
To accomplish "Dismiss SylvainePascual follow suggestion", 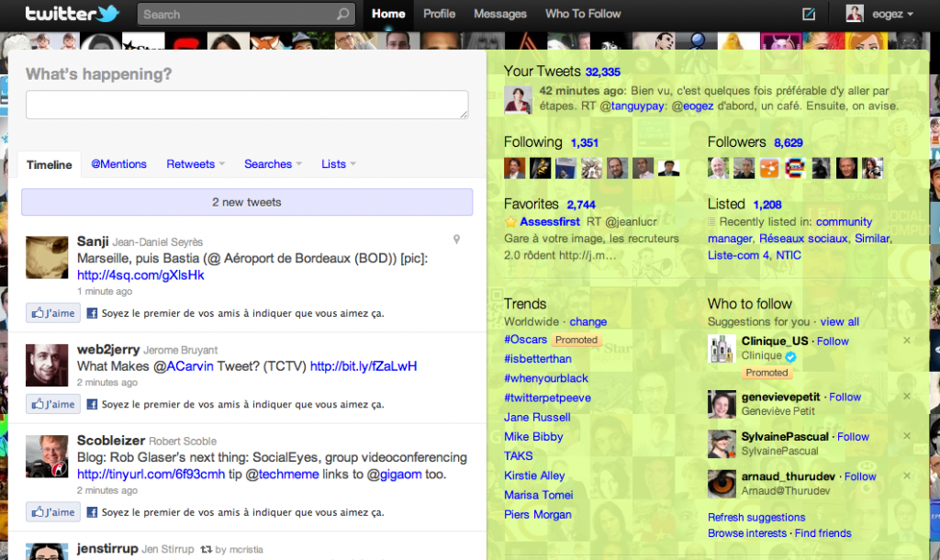I will (x=907, y=436).
